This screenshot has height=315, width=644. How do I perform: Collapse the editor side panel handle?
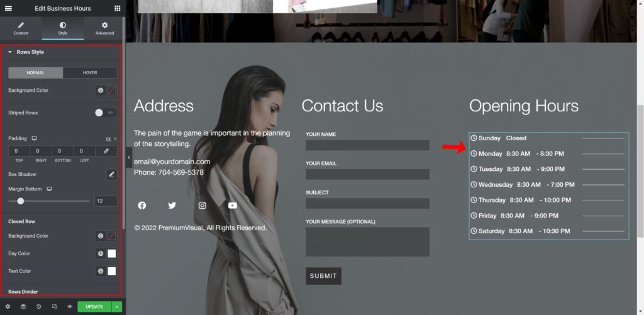[128, 157]
